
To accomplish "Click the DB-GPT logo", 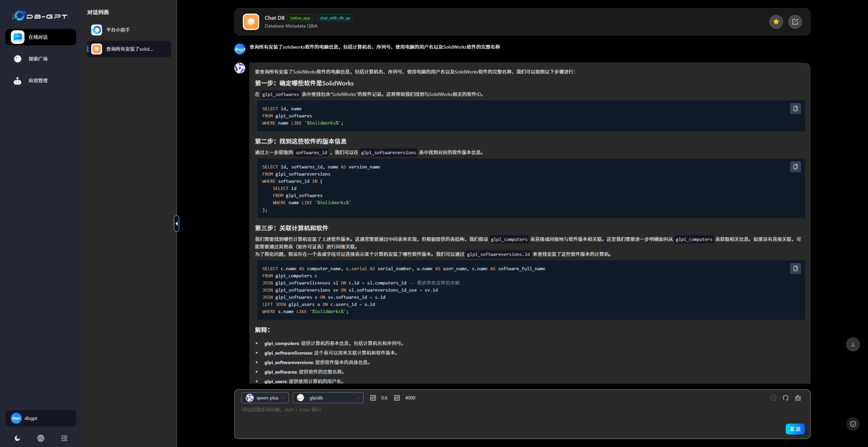I will pyautogui.click(x=40, y=16).
